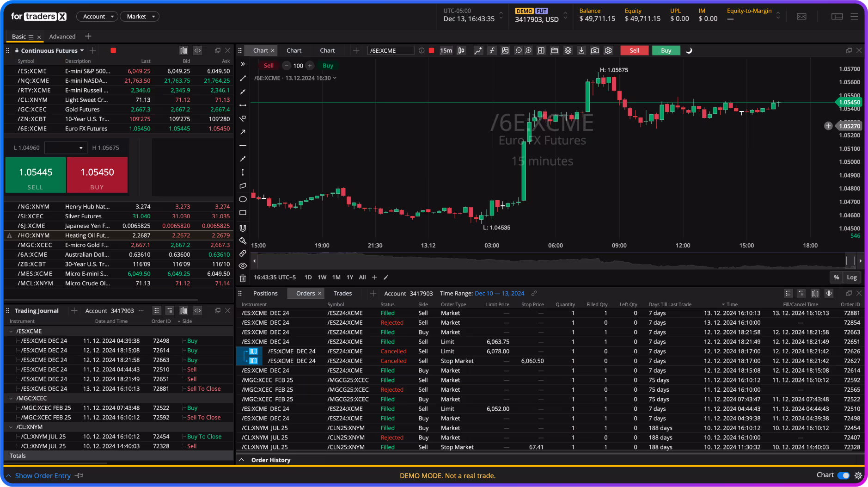Take a chart snapshot with the camera icon

tap(595, 50)
